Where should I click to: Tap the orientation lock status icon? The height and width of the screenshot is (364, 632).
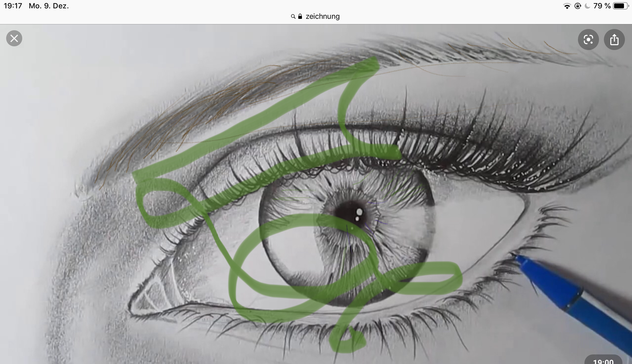[578, 6]
